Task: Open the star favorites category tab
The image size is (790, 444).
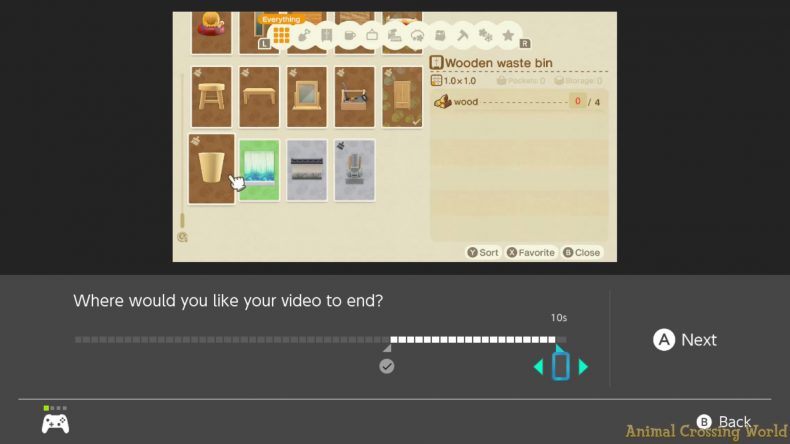Action: click(508, 35)
